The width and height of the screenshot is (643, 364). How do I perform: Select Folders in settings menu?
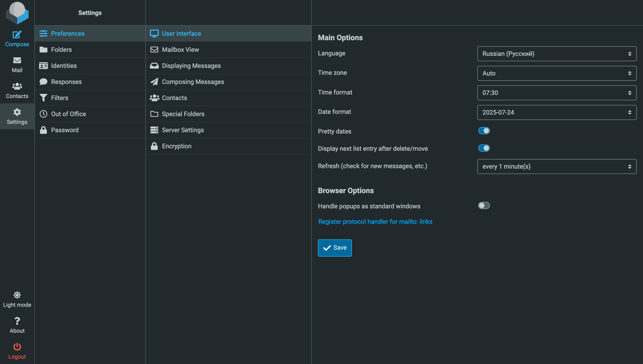(x=90, y=49)
